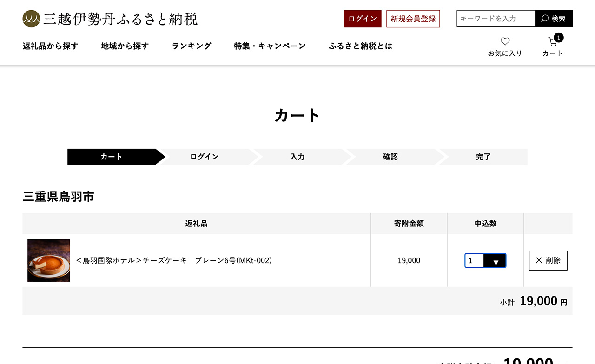Image resolution: width=595 pixels, height=364 pixels.
Task: Remove item with the × 削除 button
Action: 548,260
